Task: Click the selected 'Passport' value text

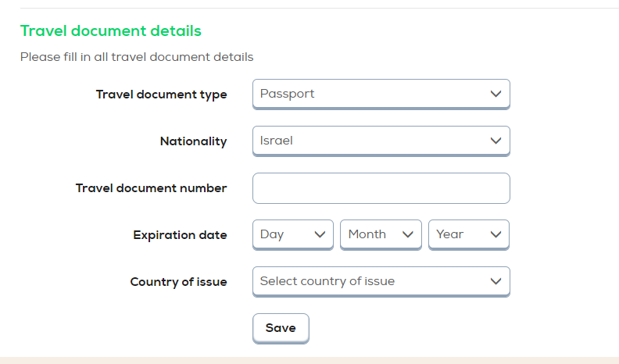Action: click(x=287, y=94)
